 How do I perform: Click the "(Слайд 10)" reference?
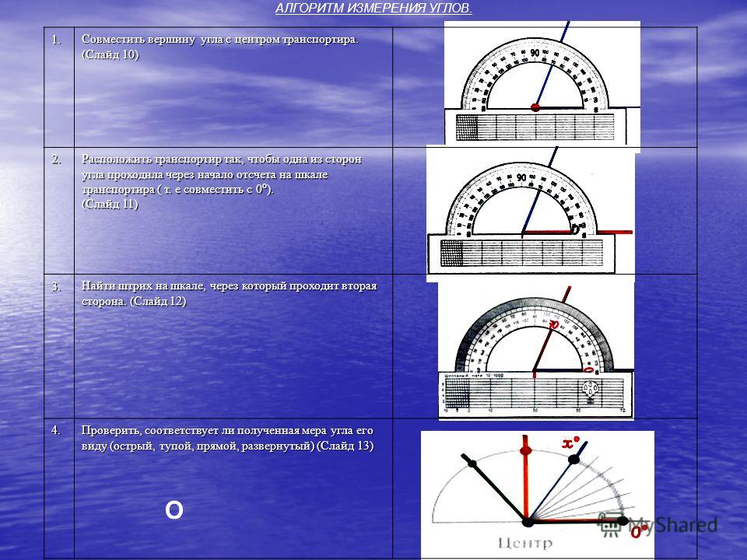tap(110, 54)
